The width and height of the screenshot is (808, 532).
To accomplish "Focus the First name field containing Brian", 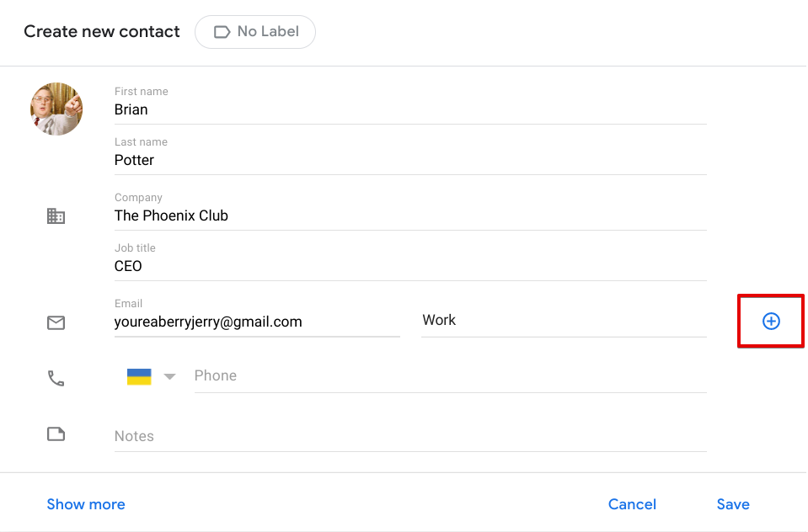I will [409, 109].
